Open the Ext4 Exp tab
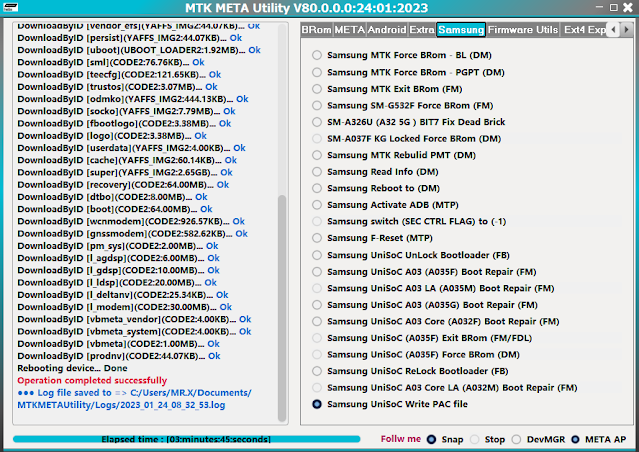The height and width of the screenshot is (452, 639). click(584, 30)
